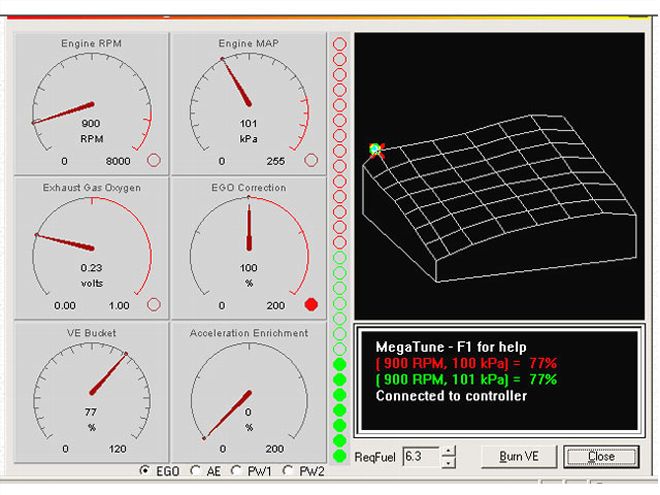Image resolution: width=660 pixels, height=495 pixels.
Task: Click the 3D VE table mesh
Action: pyautogui.click(x=500, y=198)
